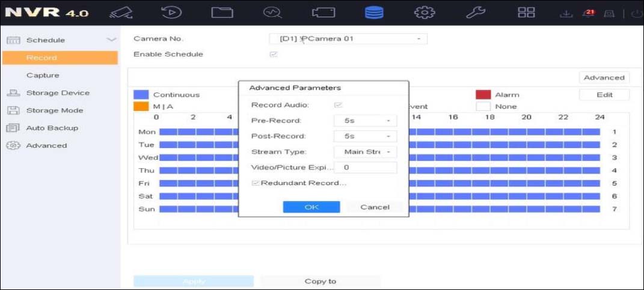Viewport: 644px width, 290px height.
Task: Click the Advanced button above schedule
Action: point(604,77)
